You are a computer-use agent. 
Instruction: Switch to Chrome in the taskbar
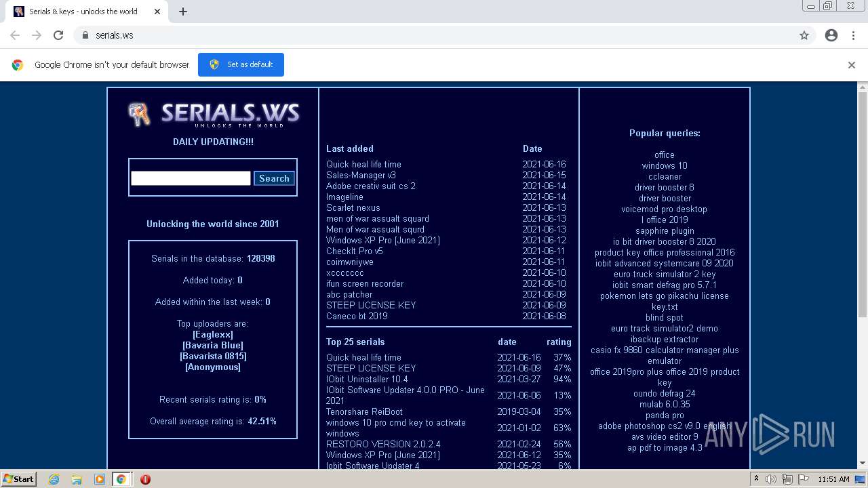click(x=121, y=479)
